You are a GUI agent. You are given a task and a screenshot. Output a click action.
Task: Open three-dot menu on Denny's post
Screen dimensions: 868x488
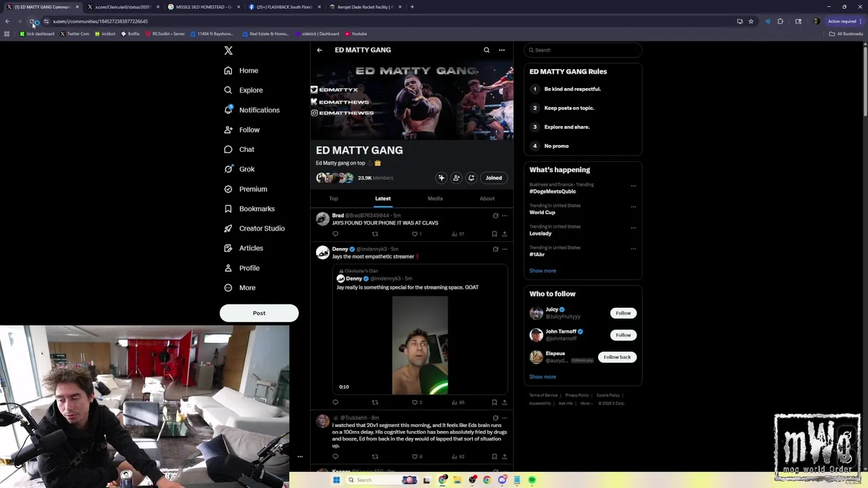(x=505, y=249)
